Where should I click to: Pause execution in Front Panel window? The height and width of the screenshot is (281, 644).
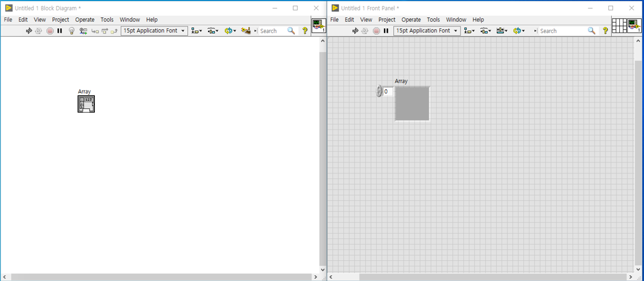(x=386, y=31)
